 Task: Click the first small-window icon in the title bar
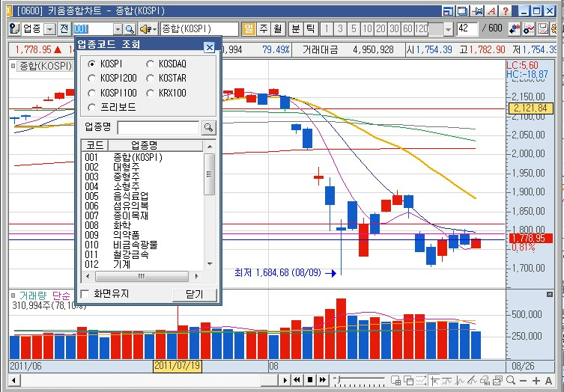point(448,11)
